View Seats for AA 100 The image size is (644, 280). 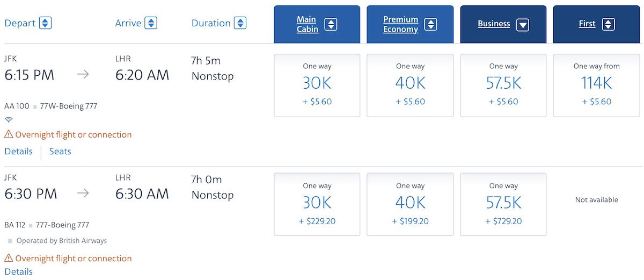pyautogui.click(x=60, y=152)
